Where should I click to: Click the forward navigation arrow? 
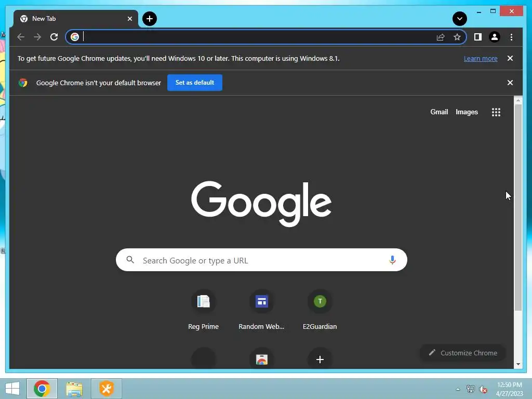click(37, 37)
